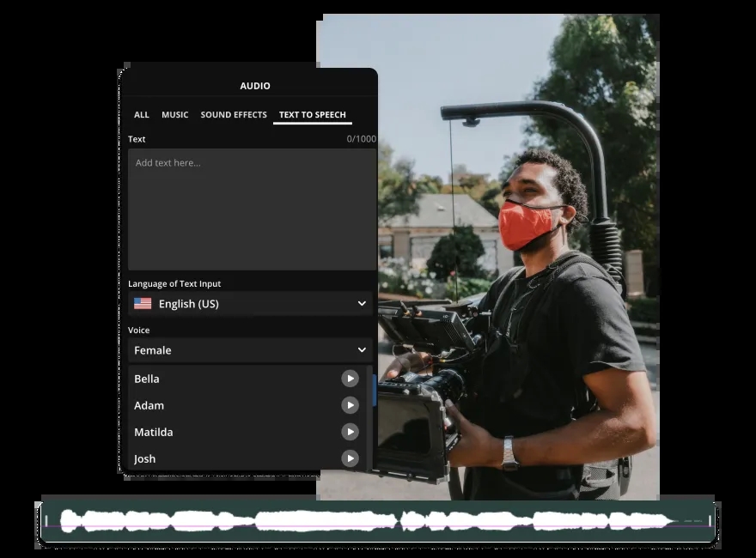The height and width of the screenshot is (558, 756).
Task: Go to the SOUND EFFECTS tab
Action: pyautogui.click(x=234, y=115)
